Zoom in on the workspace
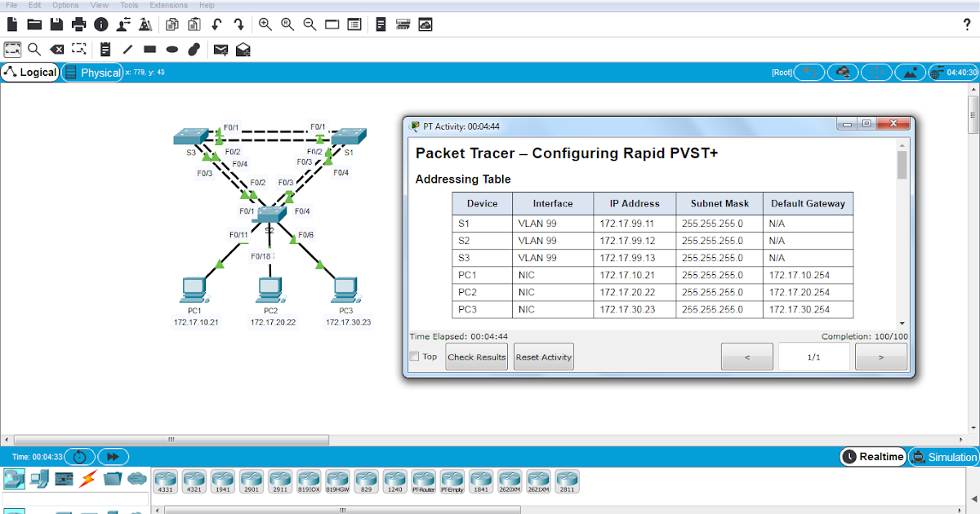The width and height of the screenshot is (980, 514). point(265,24)
